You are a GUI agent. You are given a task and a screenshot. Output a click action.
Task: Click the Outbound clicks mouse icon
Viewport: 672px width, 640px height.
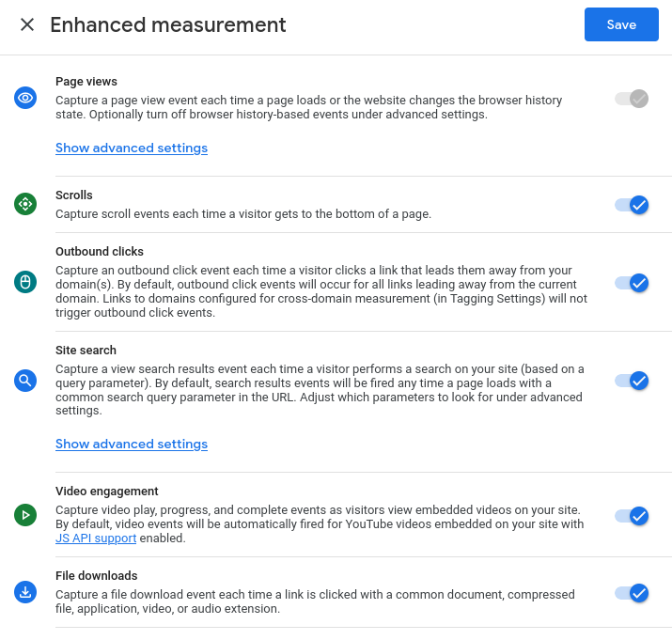pyautogui.click(x=25, y=282)
